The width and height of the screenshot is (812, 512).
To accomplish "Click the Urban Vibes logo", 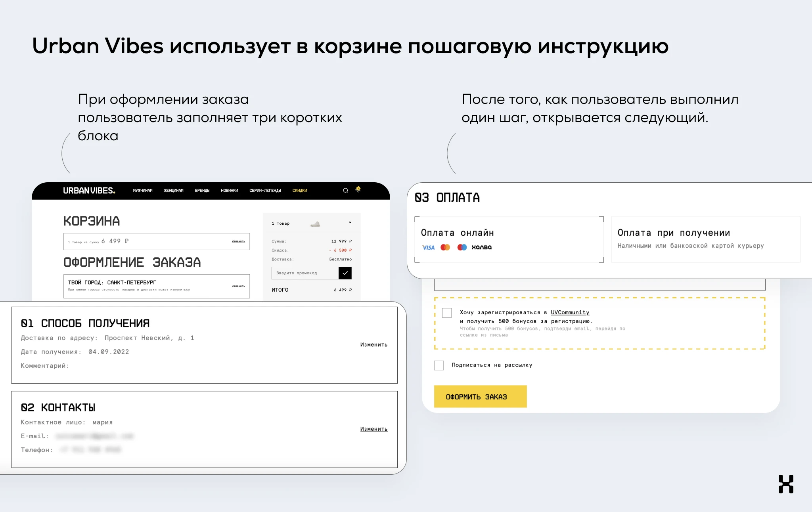I will point(89,191).
